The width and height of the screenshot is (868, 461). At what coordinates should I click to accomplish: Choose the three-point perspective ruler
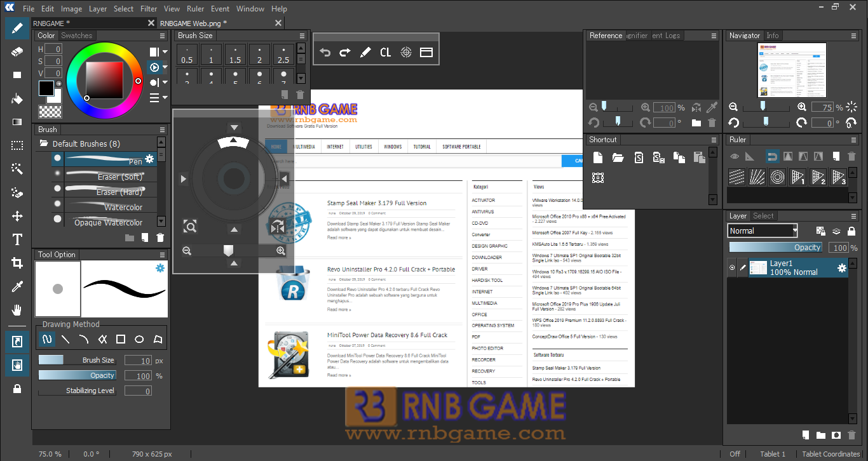(838, 177)
